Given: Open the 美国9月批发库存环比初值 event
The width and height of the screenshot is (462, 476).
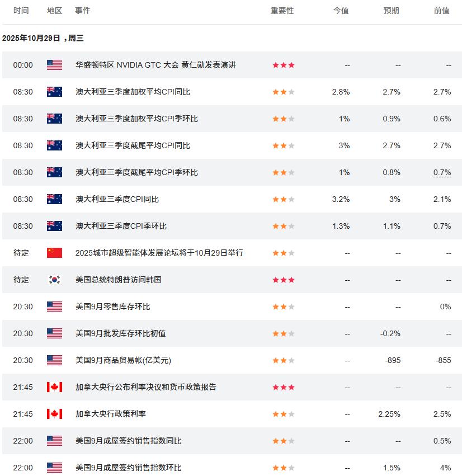Looking at the screenshot, I should (x=120, y=333).
